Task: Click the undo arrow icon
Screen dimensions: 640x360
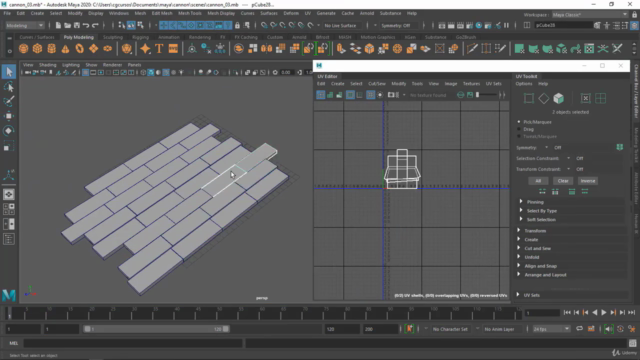Action: (86, 25)
